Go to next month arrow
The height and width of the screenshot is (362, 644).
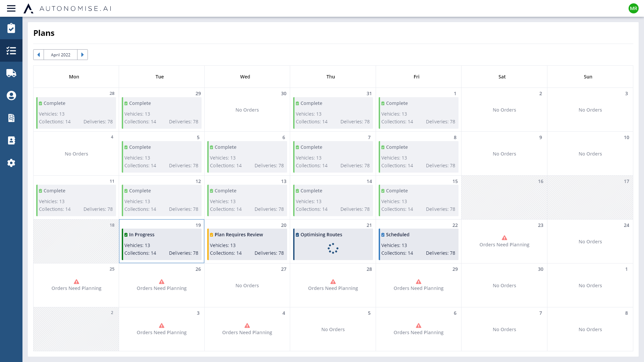point(83,55)
